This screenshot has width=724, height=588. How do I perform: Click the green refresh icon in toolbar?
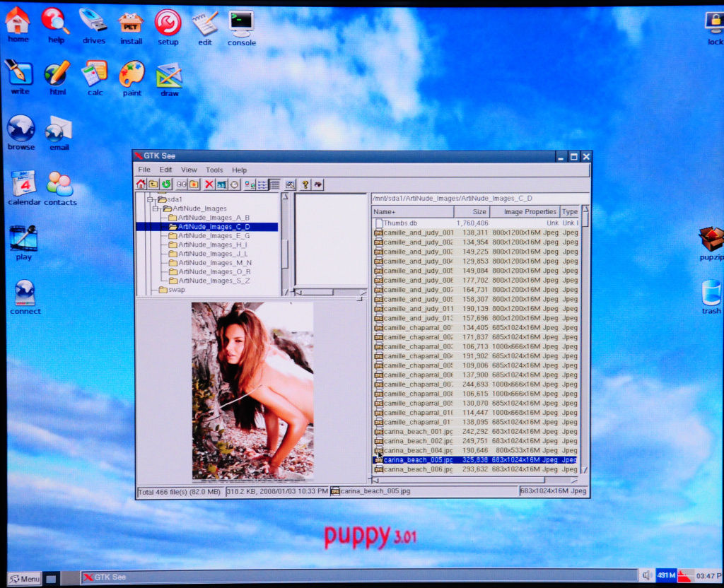click(165, 184)
